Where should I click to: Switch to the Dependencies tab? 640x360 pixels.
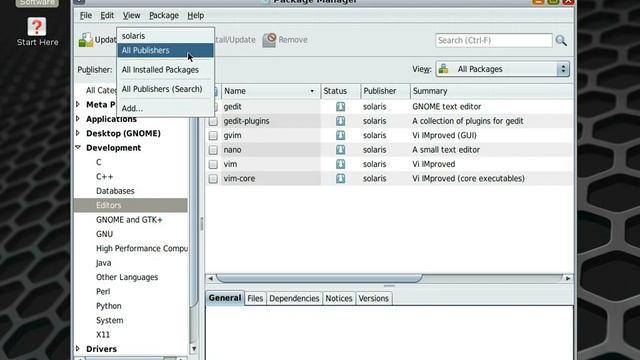click(294, 298)
